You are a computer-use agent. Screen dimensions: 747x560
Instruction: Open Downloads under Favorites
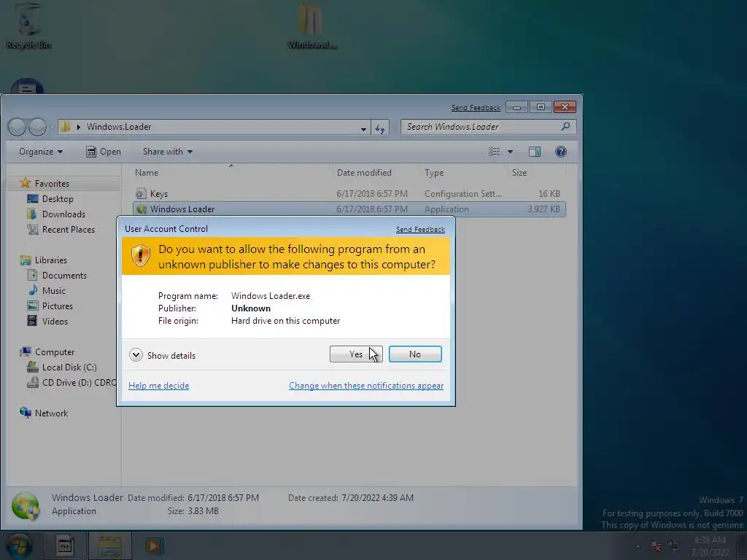(63, 214)
